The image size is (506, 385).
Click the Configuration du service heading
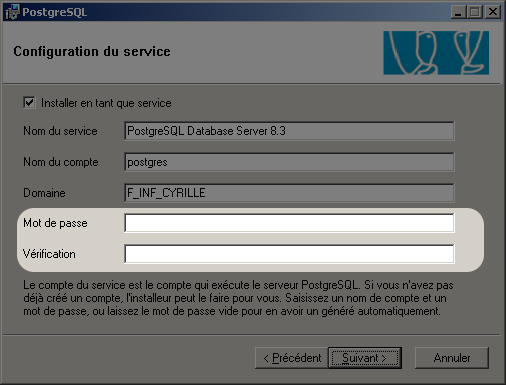coord(92,52)
